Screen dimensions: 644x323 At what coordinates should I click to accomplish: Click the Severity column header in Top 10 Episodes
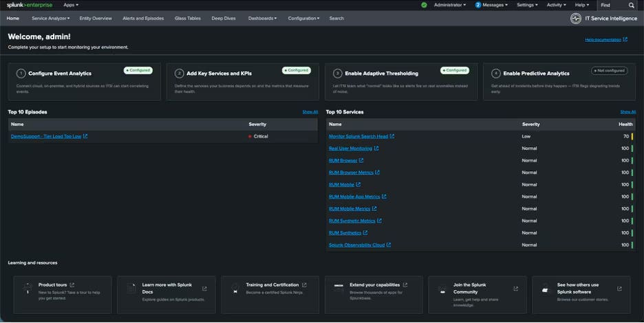pos(257,124)
